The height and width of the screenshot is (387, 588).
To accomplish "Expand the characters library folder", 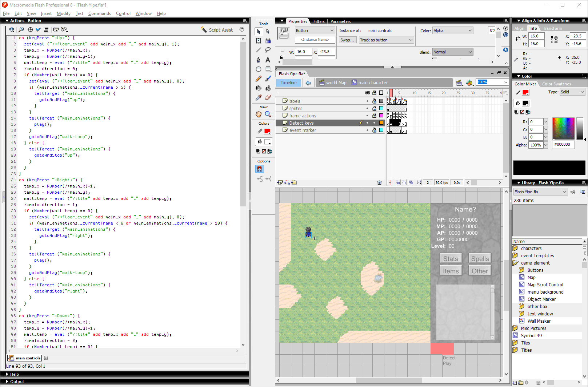I will [515, 249].
